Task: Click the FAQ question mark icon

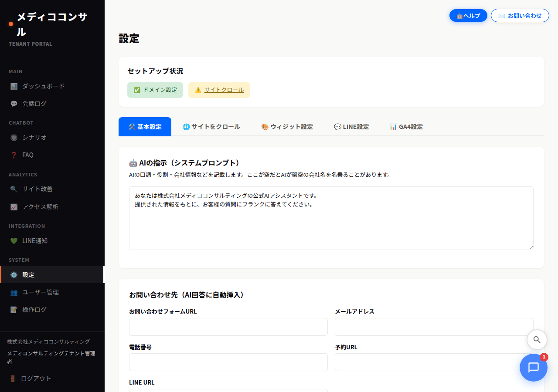Action: pyautogui.click(x=14, y=155)
